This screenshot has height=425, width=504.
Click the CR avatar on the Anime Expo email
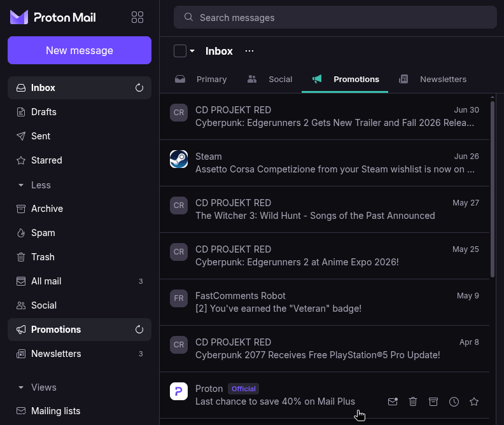(x=179, y=252)
